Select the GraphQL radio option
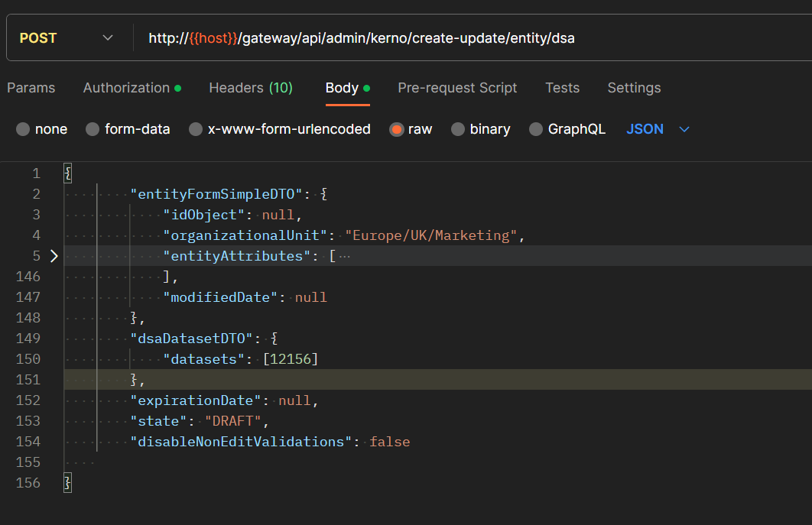The image size is (812, 525). tap(536, 129)
